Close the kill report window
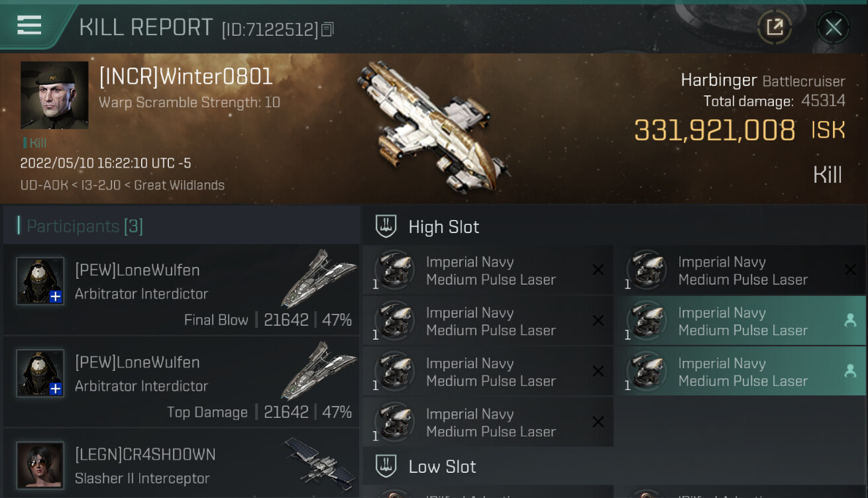The width and height of the screenshot is (868, 498). click(834, 27)
